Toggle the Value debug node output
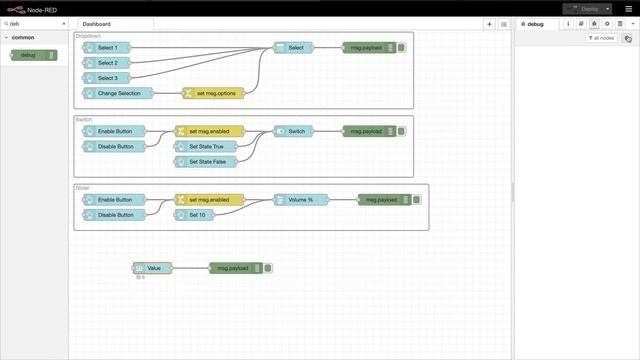Screen dimensions: 640x360 (268, 268)
